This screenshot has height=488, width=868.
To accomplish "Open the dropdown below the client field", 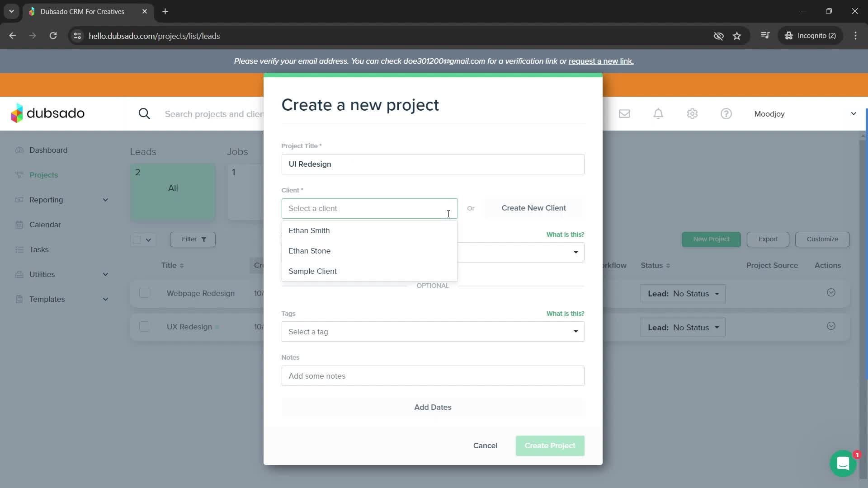I will (x=521, y=252).
